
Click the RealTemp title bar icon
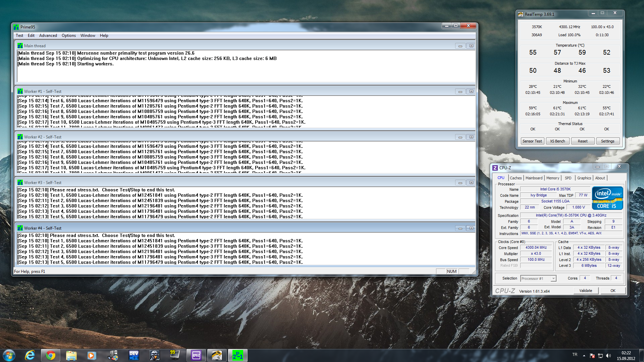(521, 14)
